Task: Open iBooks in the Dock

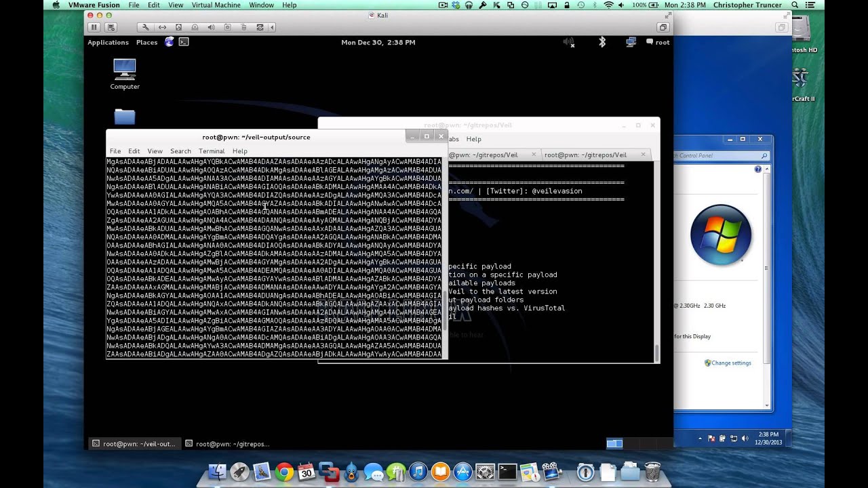Action: [441, 471]
